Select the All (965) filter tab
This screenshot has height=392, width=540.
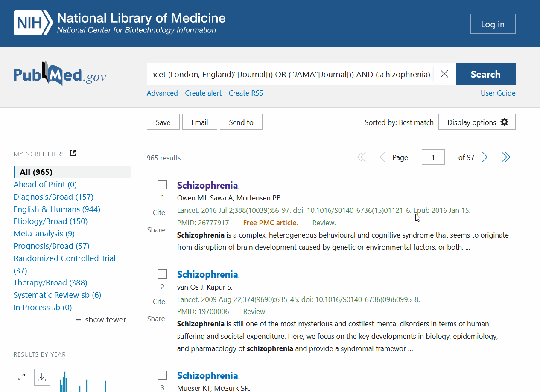pyautogui.click(x=35, y=172)
